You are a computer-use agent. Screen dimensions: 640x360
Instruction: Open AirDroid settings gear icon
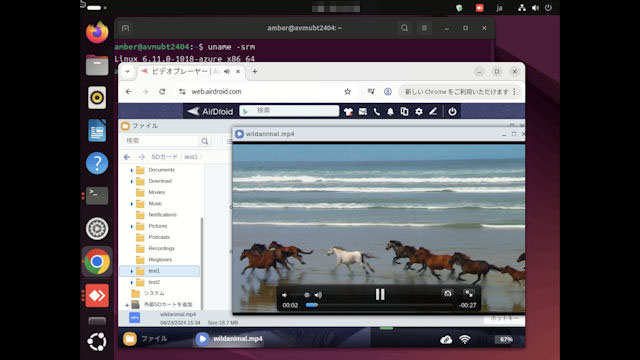[x=419, y=111]
